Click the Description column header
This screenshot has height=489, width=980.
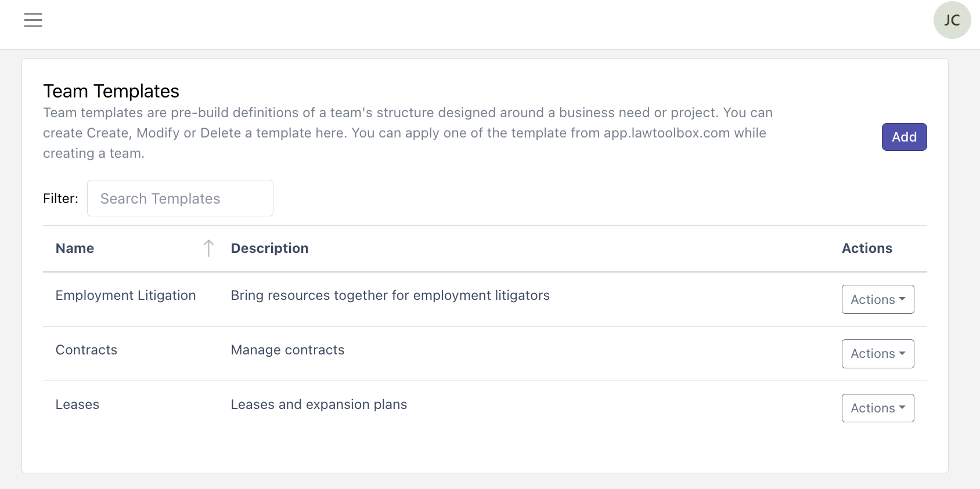pos(269,248)
